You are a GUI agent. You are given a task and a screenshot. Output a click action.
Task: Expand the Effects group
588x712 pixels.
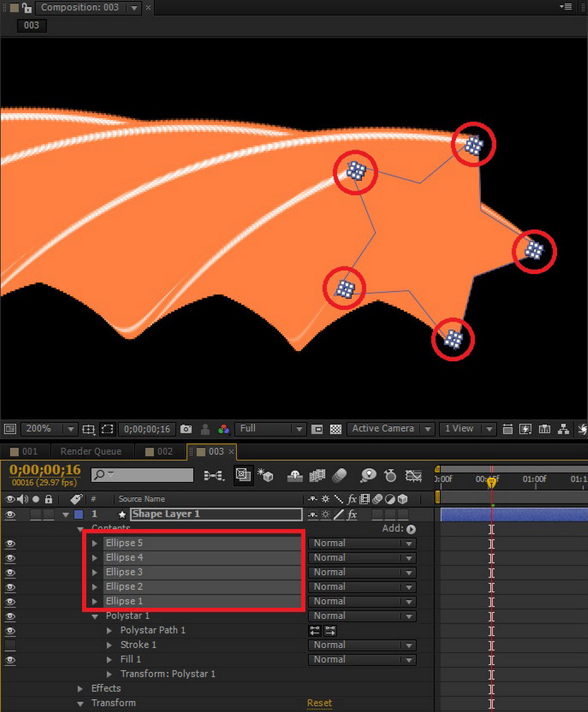coord(80,689)
